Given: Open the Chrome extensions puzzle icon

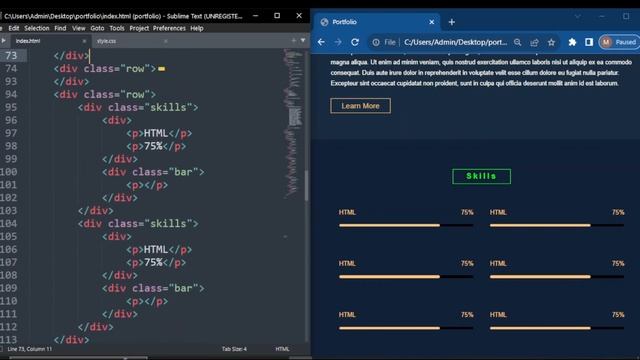Looking at the screenshot, I should pos(572,42).
